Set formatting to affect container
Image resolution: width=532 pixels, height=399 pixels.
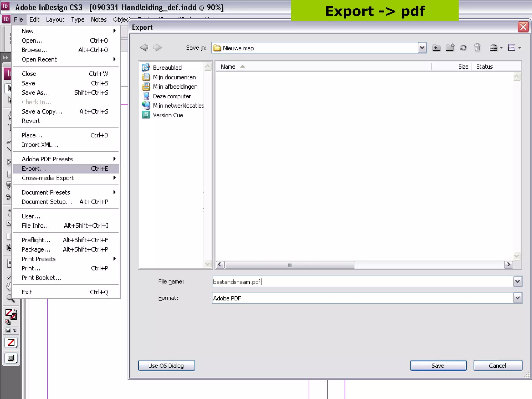pyautogui.click(x=8, y=330)
